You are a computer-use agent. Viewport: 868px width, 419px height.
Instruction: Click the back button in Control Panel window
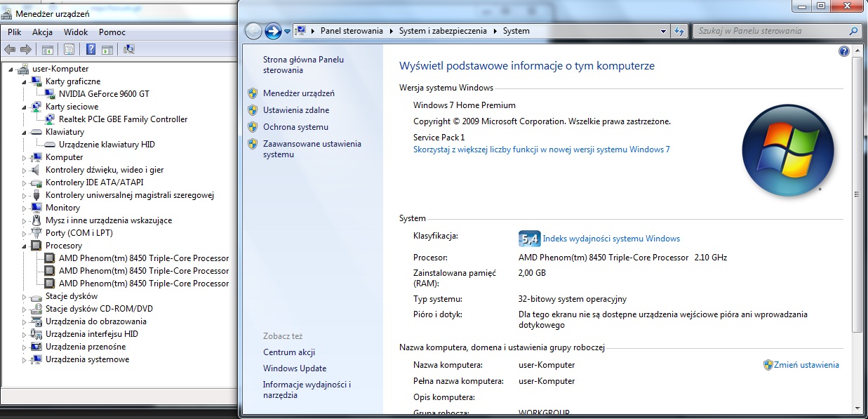point(253,31)
